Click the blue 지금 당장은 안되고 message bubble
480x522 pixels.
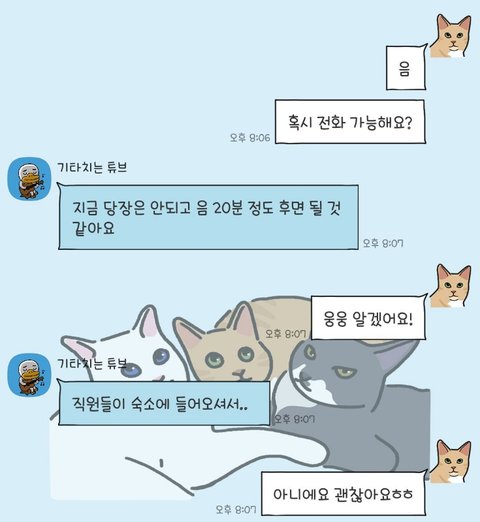click(208, 217)
